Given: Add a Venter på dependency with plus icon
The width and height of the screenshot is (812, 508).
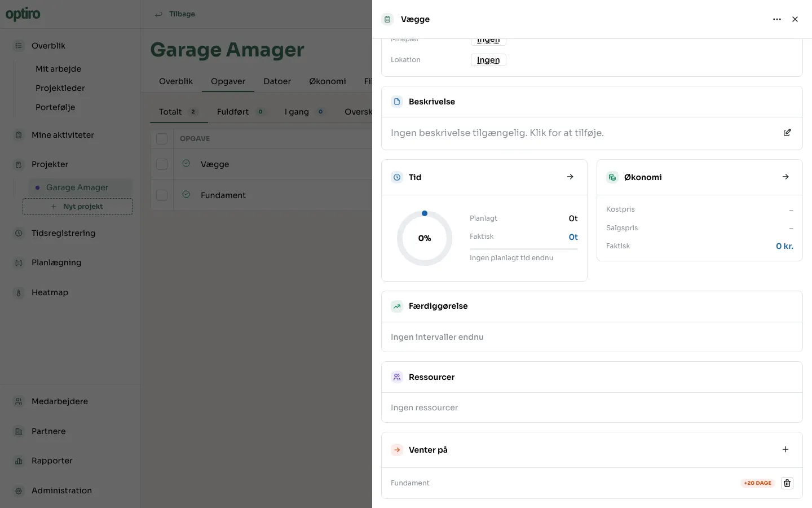Looking at the screenshot, I should pos(785,449).
